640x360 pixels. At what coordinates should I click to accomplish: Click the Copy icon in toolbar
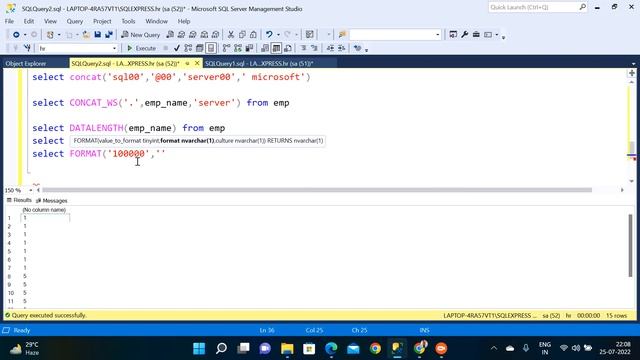click(x=242, y=35)
